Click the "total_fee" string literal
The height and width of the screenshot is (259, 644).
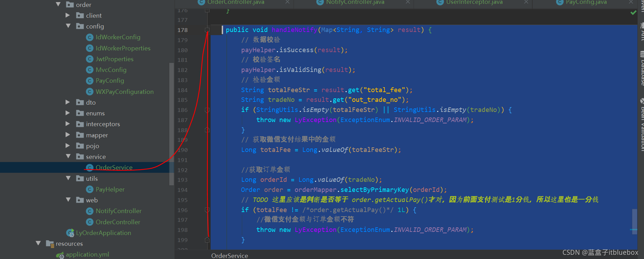click(384, 90)
